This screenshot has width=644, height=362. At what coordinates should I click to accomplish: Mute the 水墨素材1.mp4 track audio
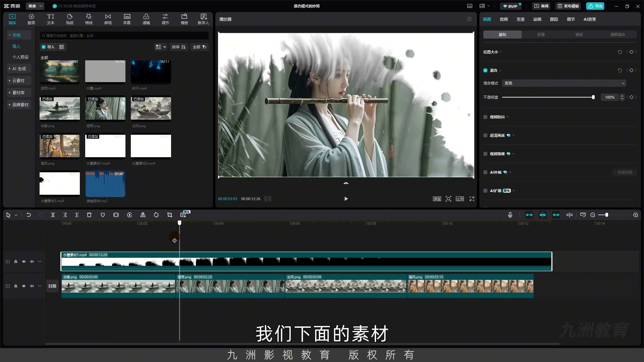coord(32,261)
